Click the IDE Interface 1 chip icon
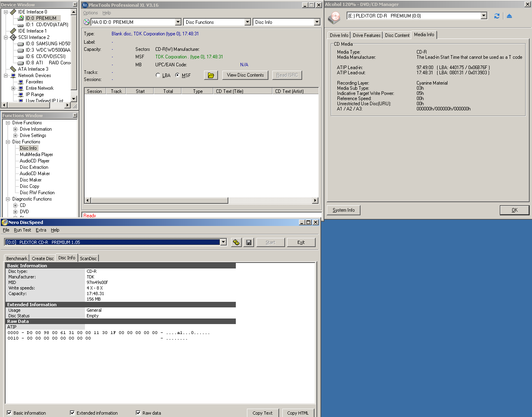 tap(13, 31)
